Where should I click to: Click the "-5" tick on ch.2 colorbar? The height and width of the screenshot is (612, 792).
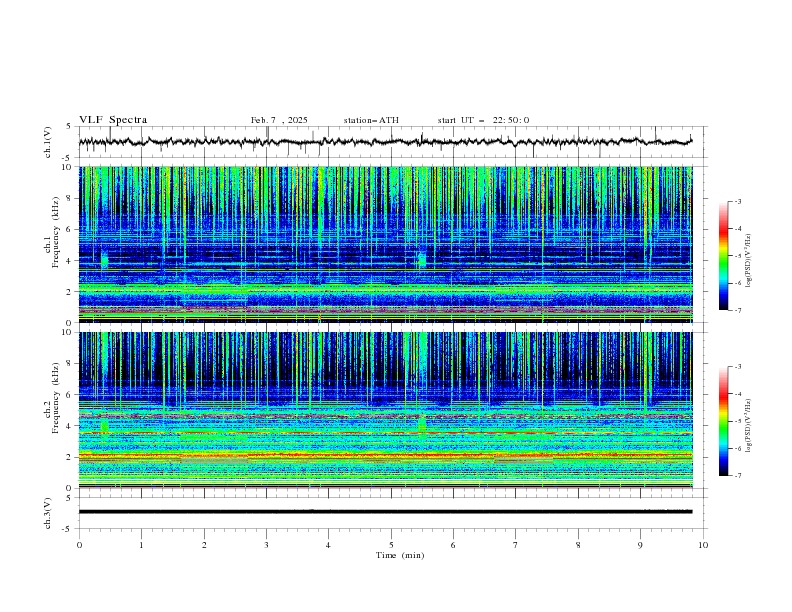coord(738,421)
